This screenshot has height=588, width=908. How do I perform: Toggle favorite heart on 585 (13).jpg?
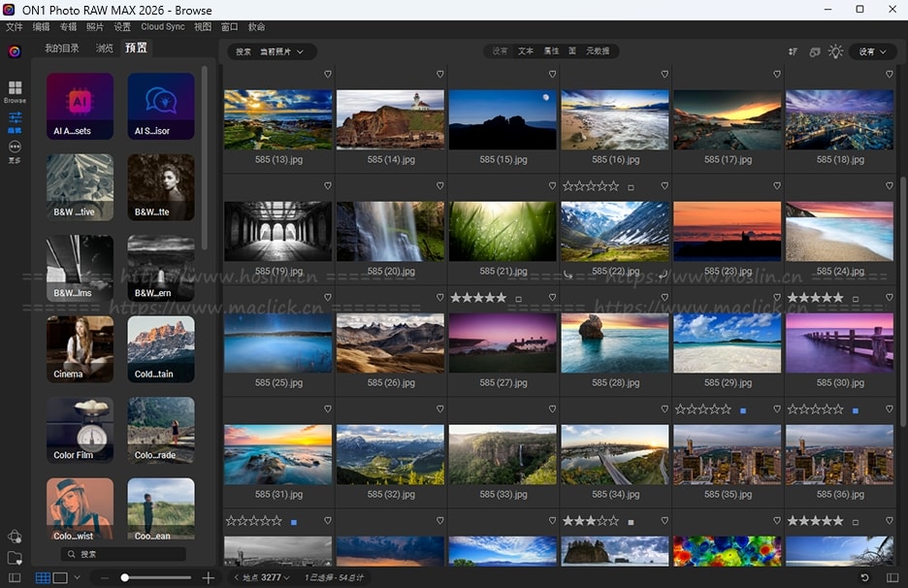tap(328, 74)
